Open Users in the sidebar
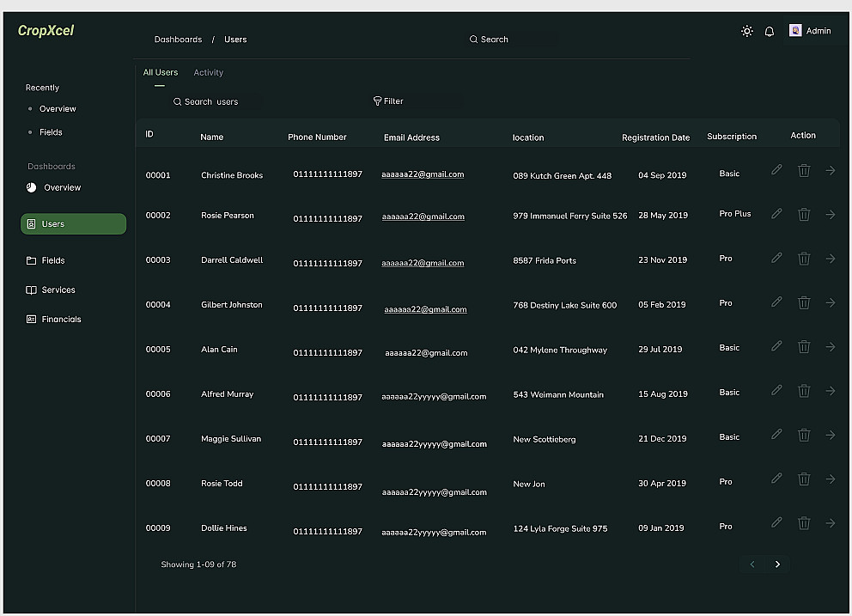 pos(73,223)
